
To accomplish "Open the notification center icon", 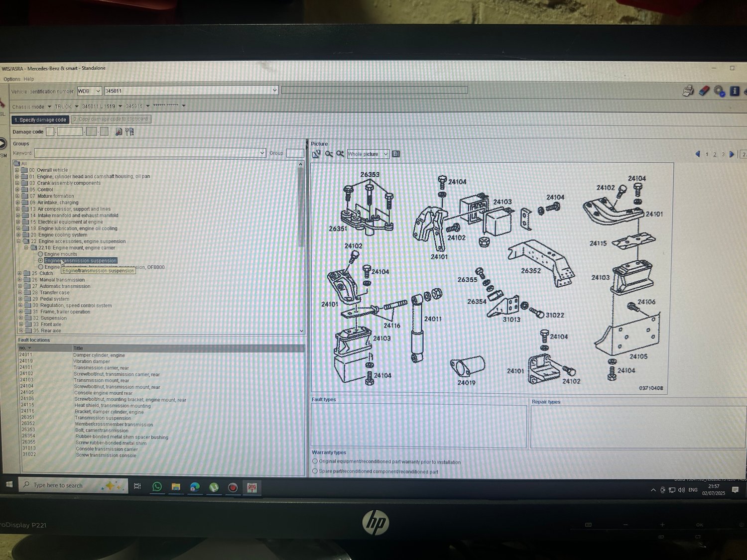I will (x=735, y=490).
